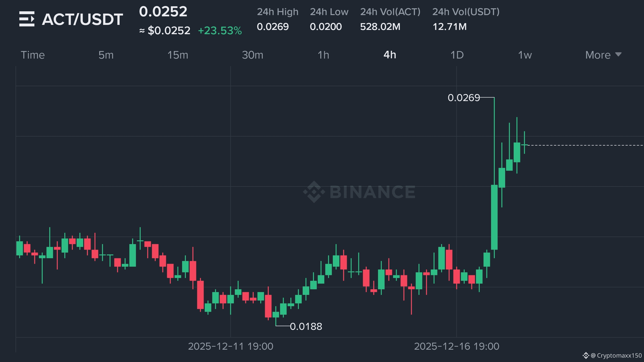This screenshot has height=362, width=644.
Task: Click the 2025-12-16 19:00 time axis label
Action: coord(456,346)
